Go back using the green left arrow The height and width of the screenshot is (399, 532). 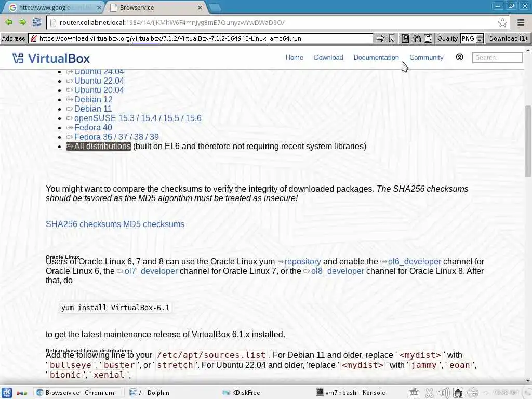click(9, 22)
